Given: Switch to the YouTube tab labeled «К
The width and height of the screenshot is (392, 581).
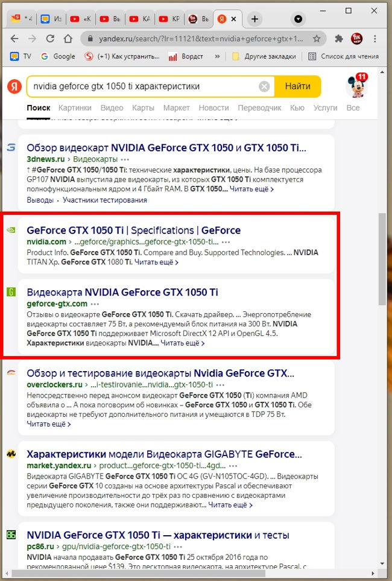Looking at the screenshot, I should pos(81,19).
